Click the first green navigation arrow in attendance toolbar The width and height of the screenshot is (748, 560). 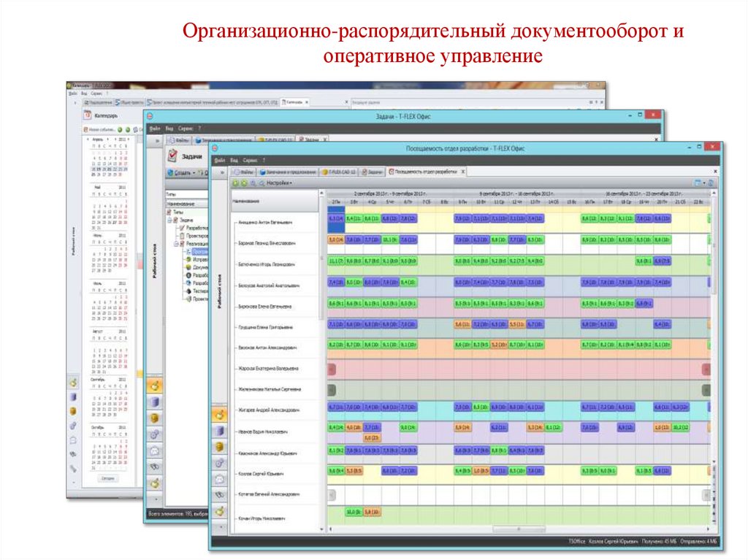coord(235,183)
